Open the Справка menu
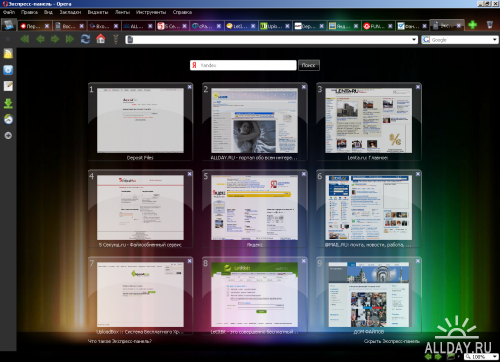This screenshot has height=362, width=500. pyautogui.click(x=182, y=12)
